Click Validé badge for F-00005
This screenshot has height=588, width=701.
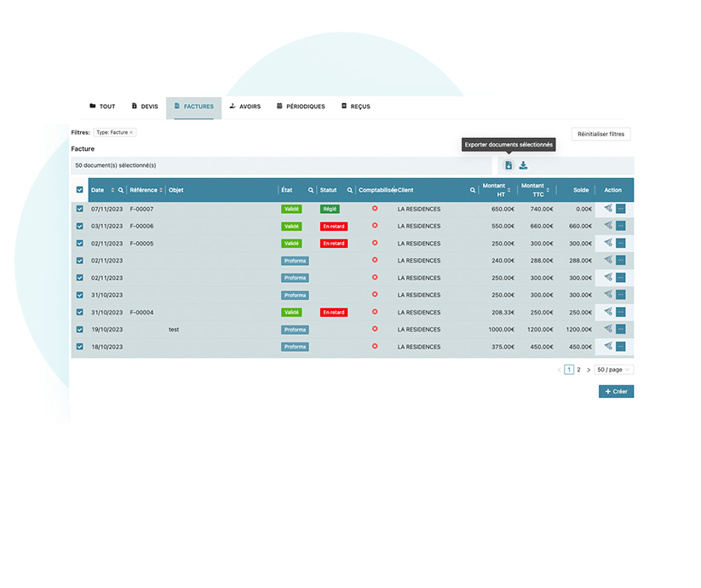coord(291,243)
